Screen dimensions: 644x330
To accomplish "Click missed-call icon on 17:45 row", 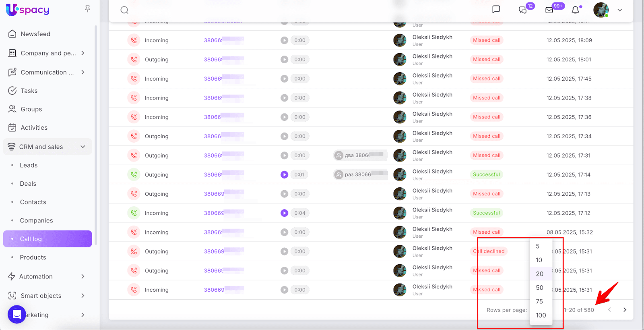I will 134,79.
